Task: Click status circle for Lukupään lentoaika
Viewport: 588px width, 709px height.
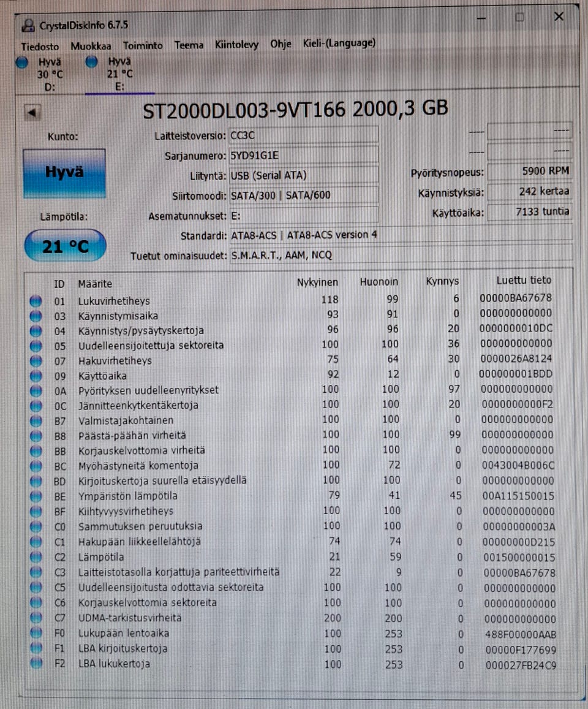Action: (x=36, y=633)
